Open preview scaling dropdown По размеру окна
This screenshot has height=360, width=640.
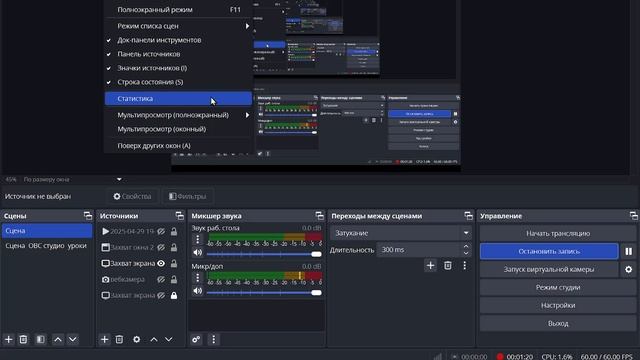72,179
